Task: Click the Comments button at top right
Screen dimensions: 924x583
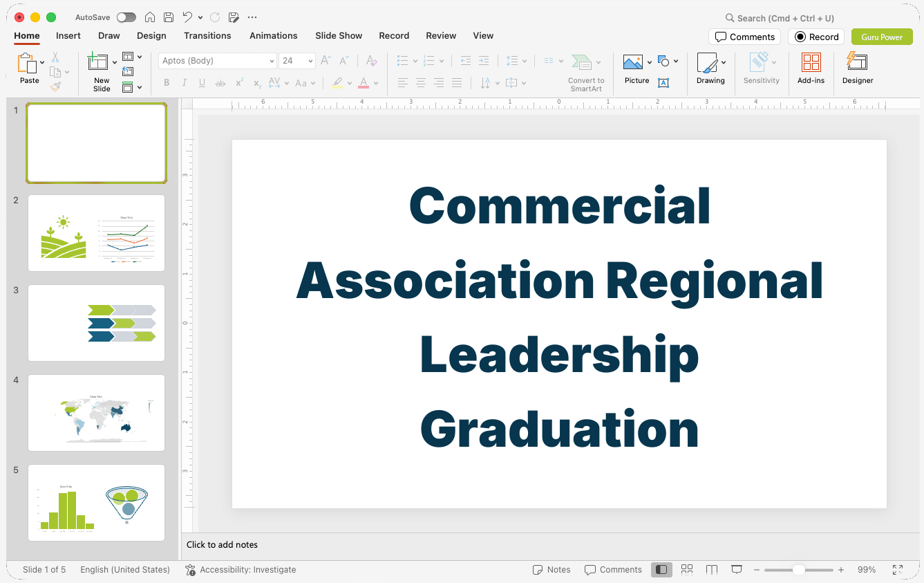Action: pyautogui.click(x=744, y=37)
